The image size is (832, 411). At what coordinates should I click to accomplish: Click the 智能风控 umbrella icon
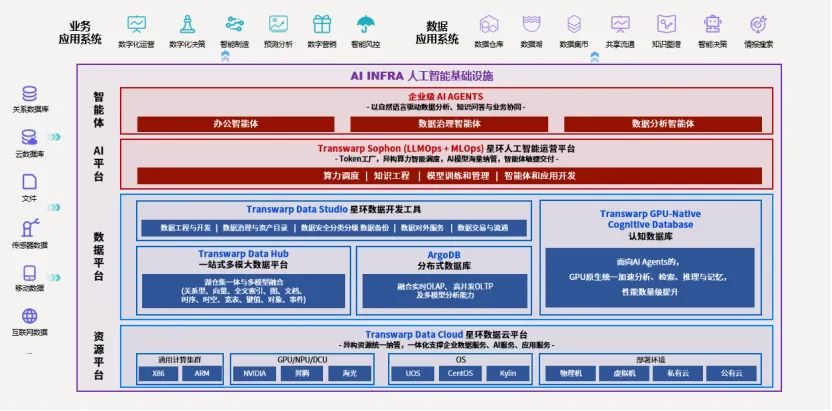(366, 24)
